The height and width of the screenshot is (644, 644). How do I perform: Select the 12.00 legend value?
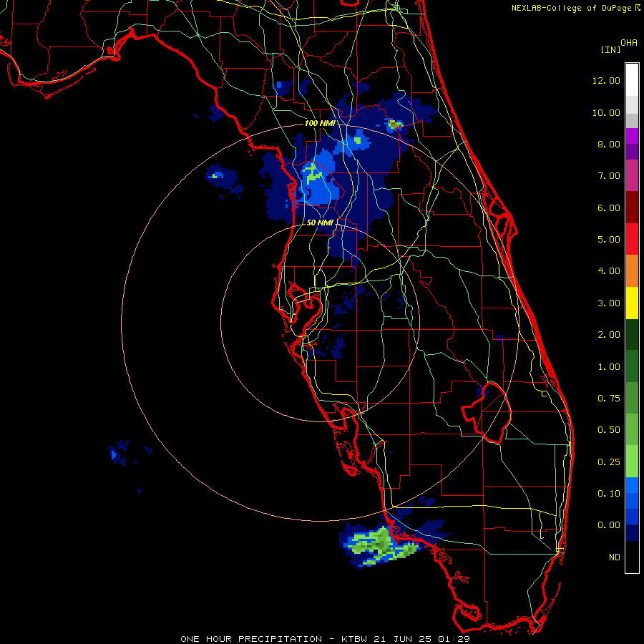[606, 80]
